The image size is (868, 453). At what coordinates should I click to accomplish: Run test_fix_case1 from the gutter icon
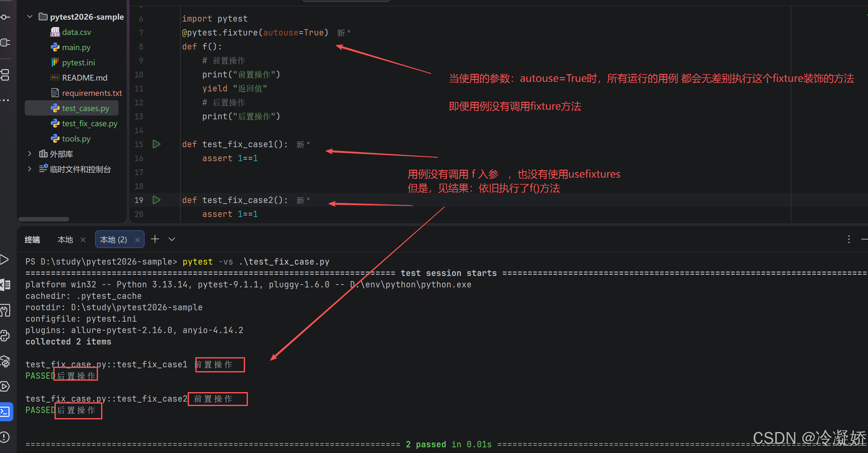click(x=156, y=144)
